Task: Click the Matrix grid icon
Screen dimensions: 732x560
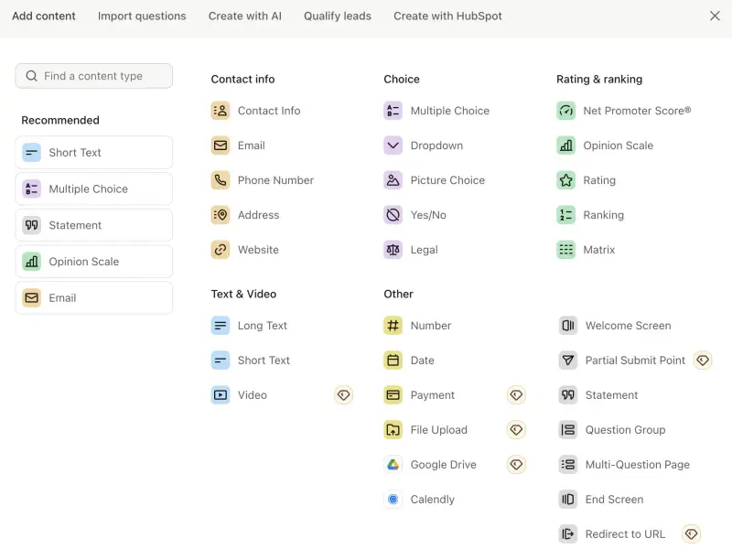Action: (x=565, y=250)
